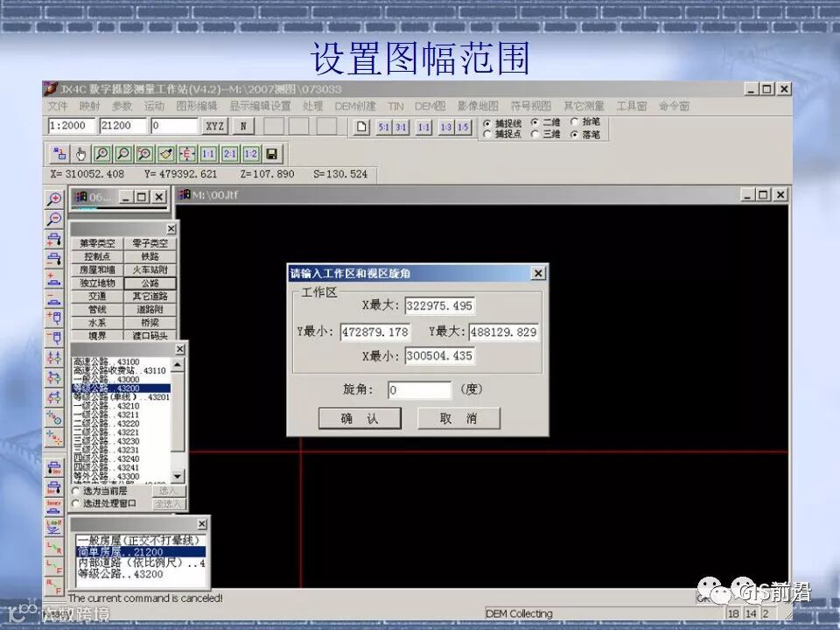The image size is (840, 630).
Task: Click 1:1 beside the 2:1 button
Action: pyautogui.click(x=208, y=154)
